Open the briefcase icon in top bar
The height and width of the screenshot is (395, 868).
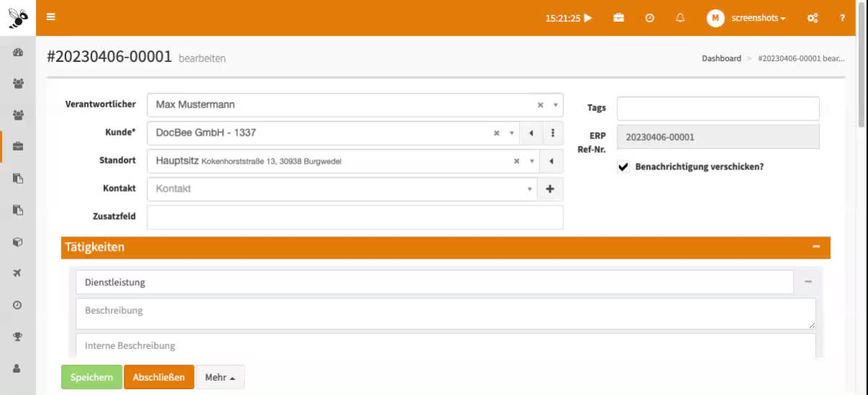pyautogui.click(x=619, y=18)
